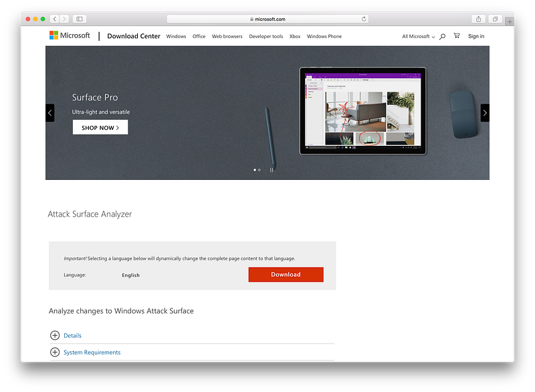Viewport: 535px width, 392px height.
Task: Open the Windows Phone menu item
Action: click(324, 36)
